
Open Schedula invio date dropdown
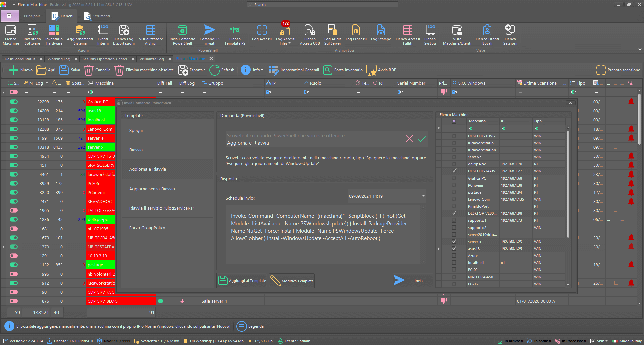[423, 196]
